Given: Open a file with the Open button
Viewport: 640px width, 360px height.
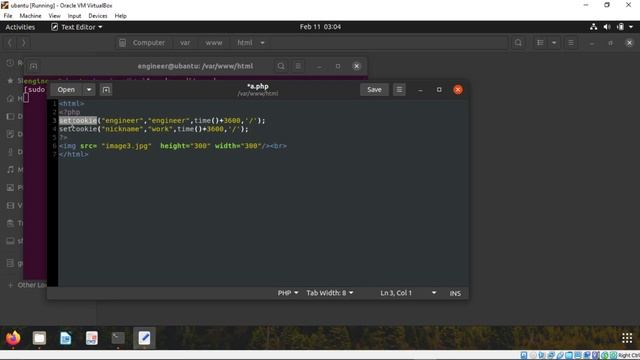Looking at the screenshot, I should point(66,89).
